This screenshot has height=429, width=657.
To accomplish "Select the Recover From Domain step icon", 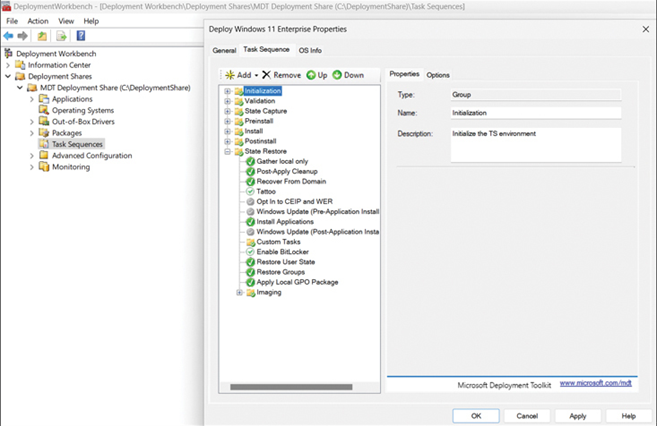I will (x=250, y=181).
